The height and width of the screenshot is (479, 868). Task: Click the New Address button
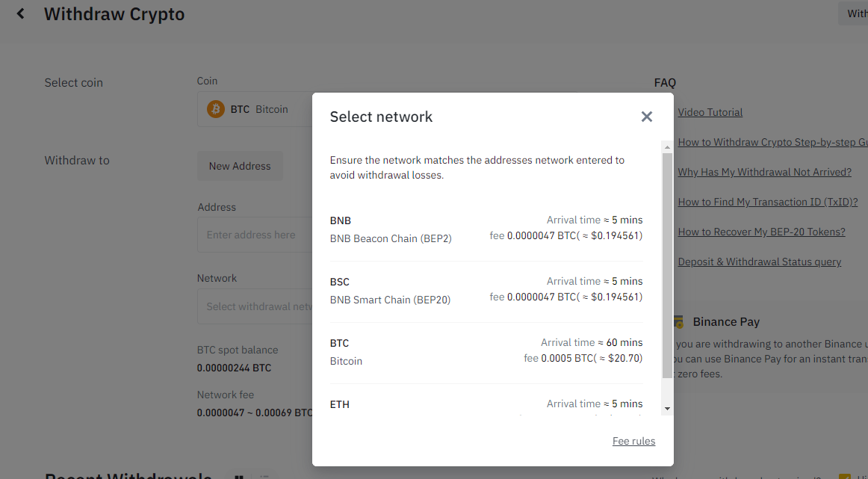[x=240, y=166]
